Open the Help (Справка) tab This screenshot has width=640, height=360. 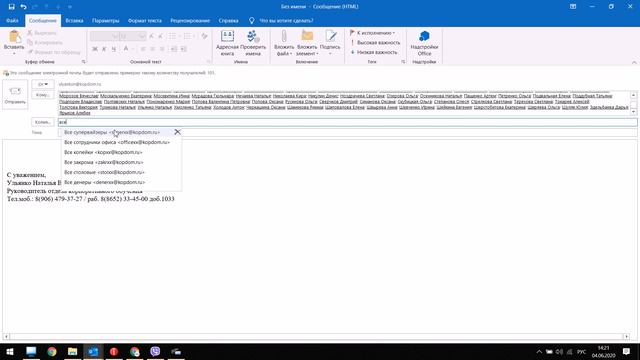click(228, 20)
